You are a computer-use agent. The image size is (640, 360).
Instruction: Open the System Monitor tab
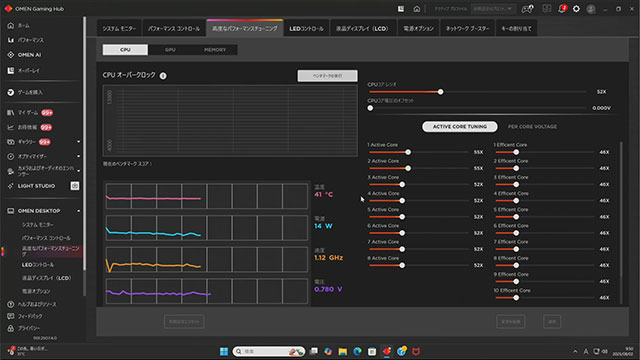coord(119,29)
